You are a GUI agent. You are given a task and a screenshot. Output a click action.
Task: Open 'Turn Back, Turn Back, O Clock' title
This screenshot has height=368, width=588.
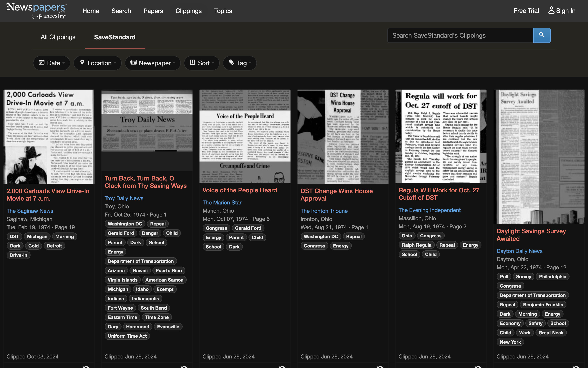(x=146, y=182)
